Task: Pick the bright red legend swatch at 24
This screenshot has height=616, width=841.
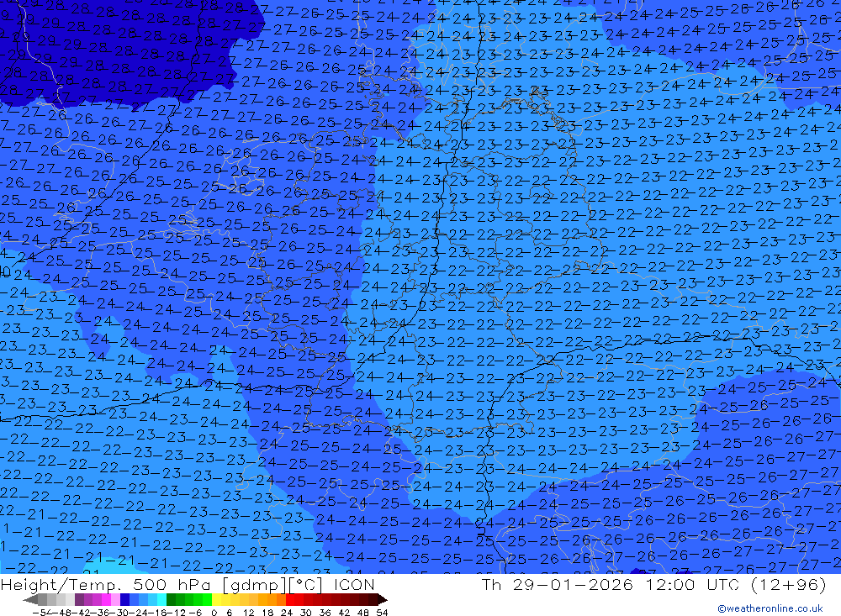Action: tap(290, 599)
